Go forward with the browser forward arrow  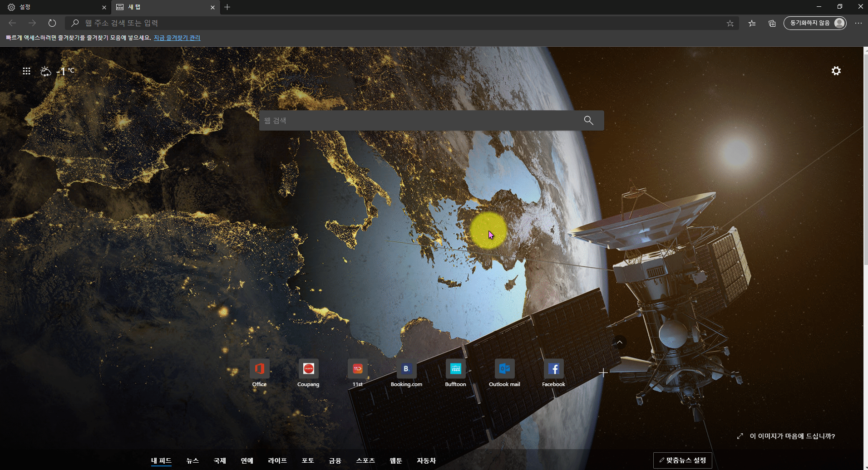32,23
